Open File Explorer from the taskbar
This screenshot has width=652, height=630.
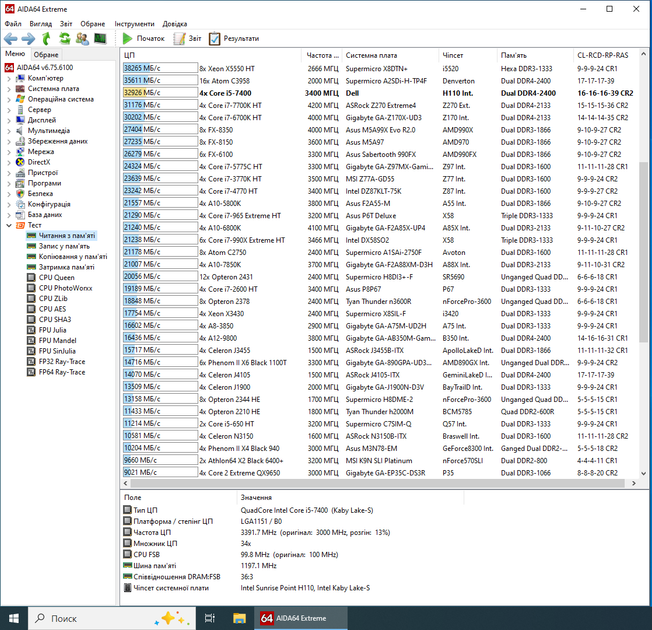pyautogui.click(x=239, y=619)
